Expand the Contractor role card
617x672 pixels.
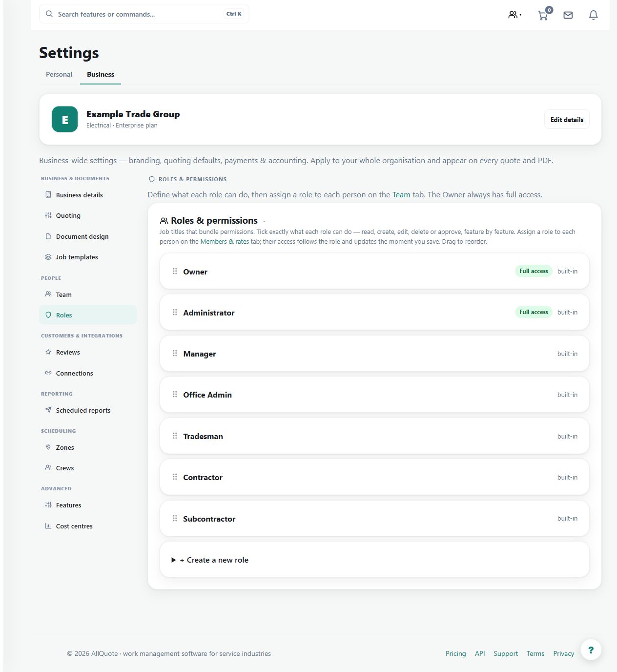click(374, 477)
